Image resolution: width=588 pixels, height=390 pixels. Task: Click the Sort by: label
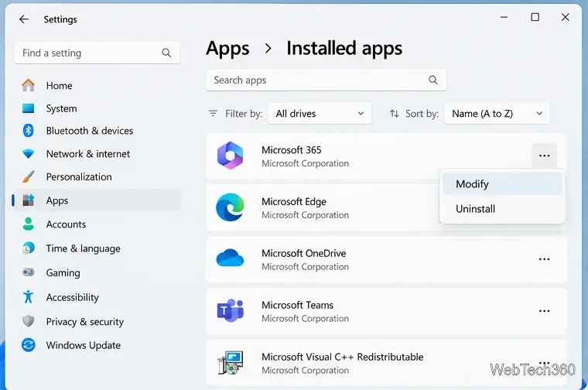[x=422, y=114]
